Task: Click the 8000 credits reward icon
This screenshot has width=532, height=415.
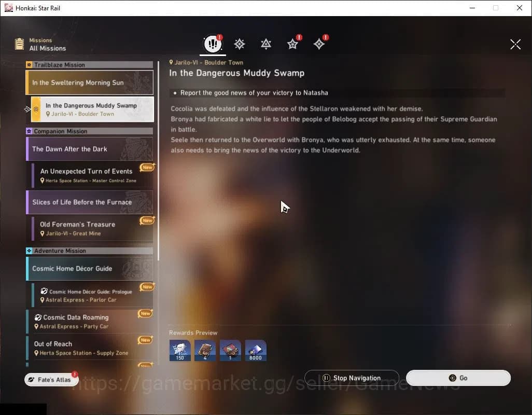Action: point(256,351)
